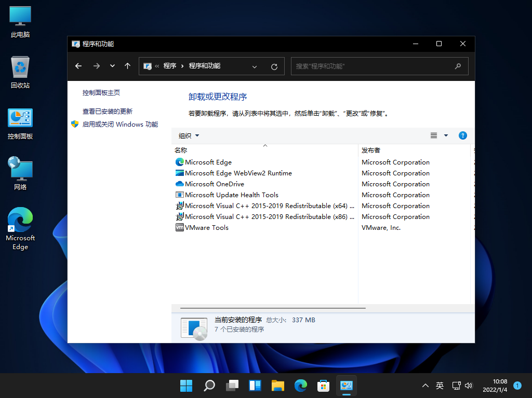Click the Control Panel icon in the title bar

(75, 44)
